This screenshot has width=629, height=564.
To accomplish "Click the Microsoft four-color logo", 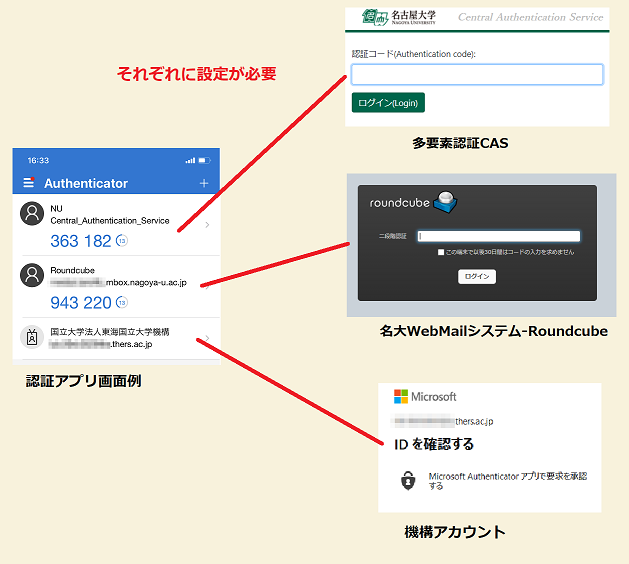I will point(401,396).
